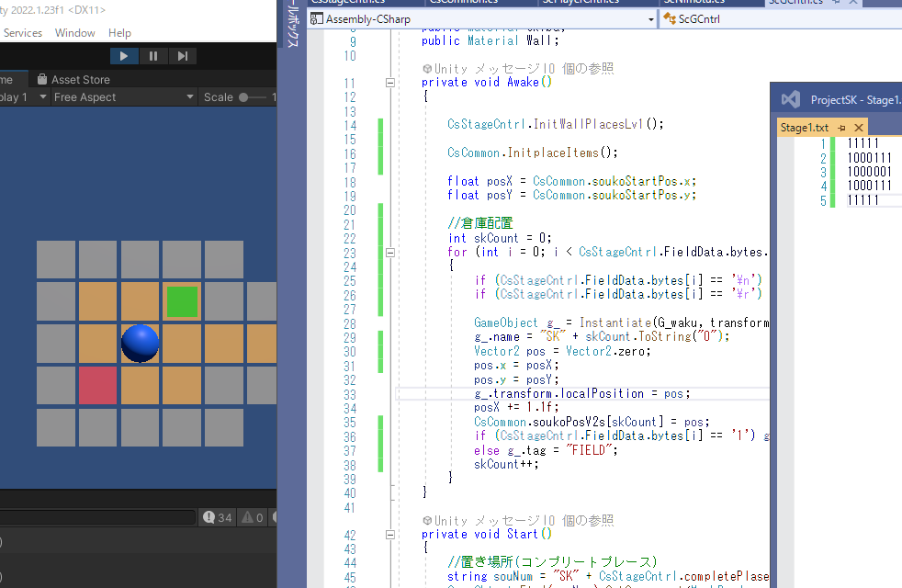Viewport: 902px width, 588px height.
Task: Click the line 'CsStageCntrl.InitWallPlacesLv1();'
Action: click(x=555, y=124)
